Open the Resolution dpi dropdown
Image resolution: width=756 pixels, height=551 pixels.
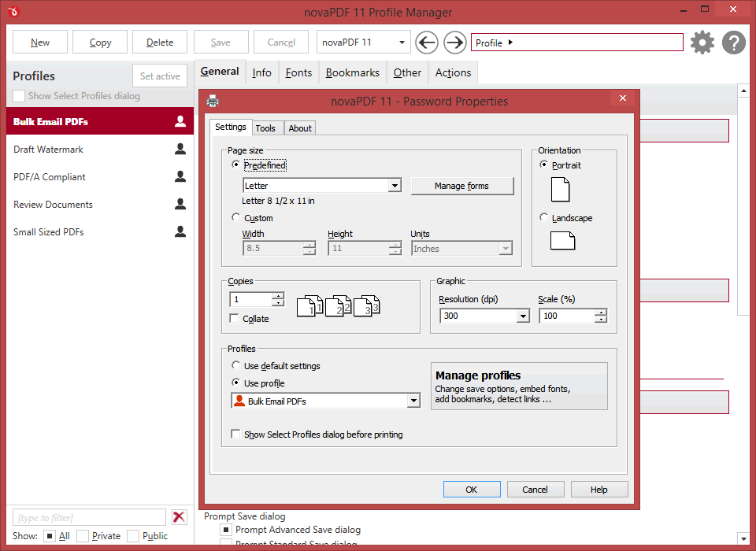pyautogui.click(x=523, y=316)
